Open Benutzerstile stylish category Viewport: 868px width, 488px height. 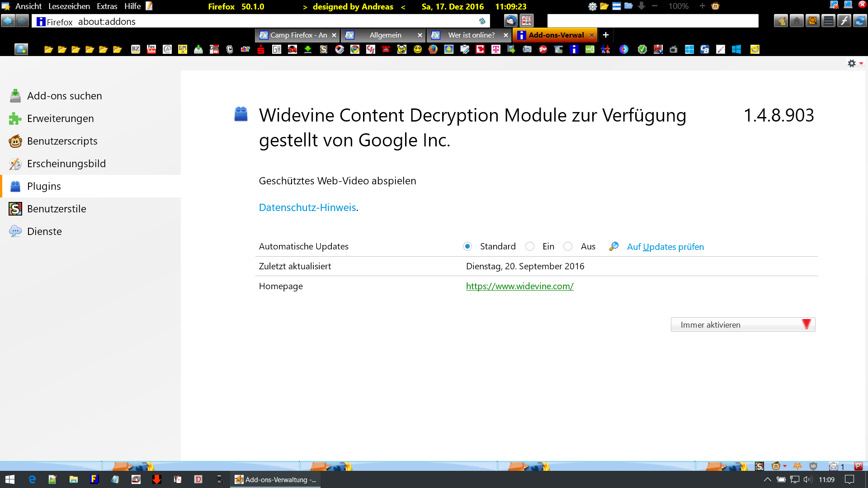(57, 209)
